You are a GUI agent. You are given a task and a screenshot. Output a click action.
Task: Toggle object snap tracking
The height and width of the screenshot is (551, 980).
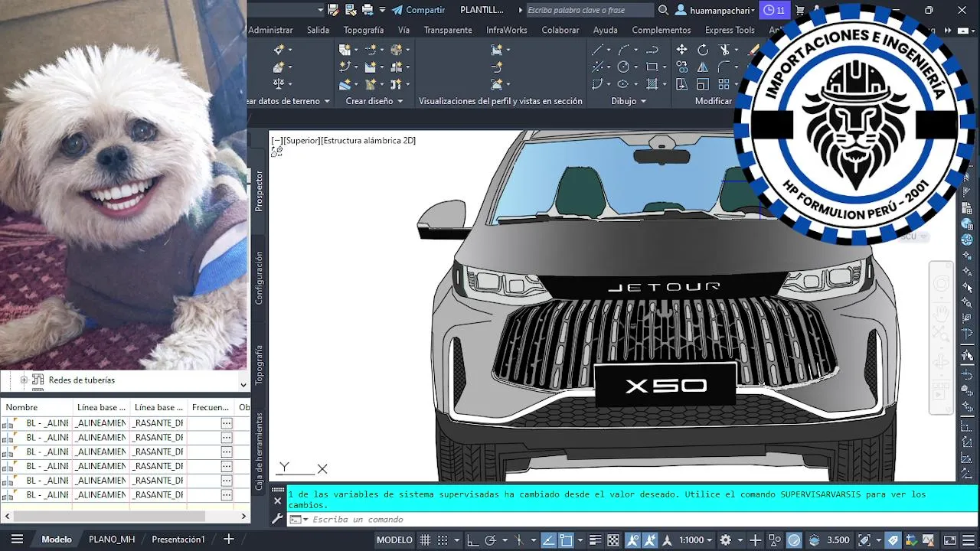(548, 540)
